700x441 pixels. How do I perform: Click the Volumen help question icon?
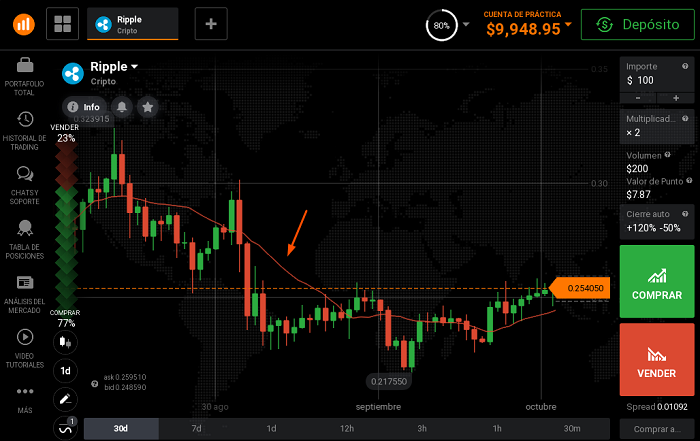667,154
